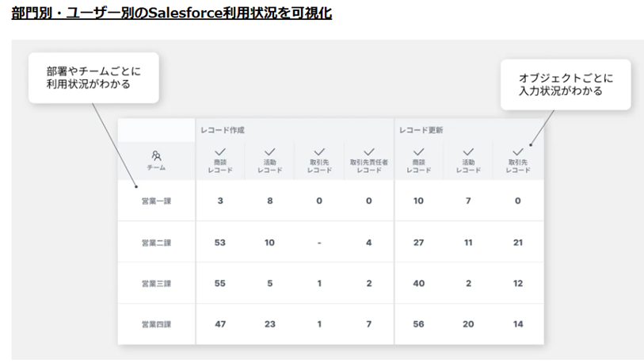Viewport: 644px width, 364px height.
Task: Click value 7 in the 営業四課 row
Action: pyautogui.click(x=369, y=324)
